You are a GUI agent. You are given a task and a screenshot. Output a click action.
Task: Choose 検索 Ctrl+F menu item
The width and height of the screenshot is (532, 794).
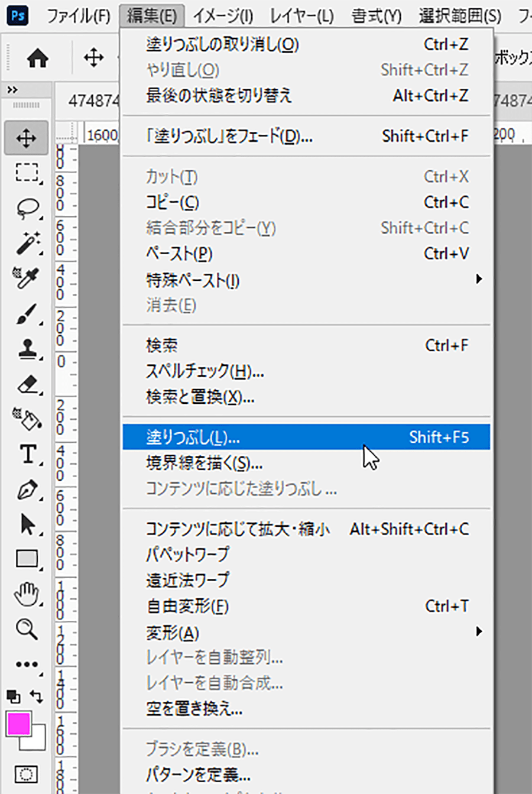pyautogui.click(x=306, y=345)
